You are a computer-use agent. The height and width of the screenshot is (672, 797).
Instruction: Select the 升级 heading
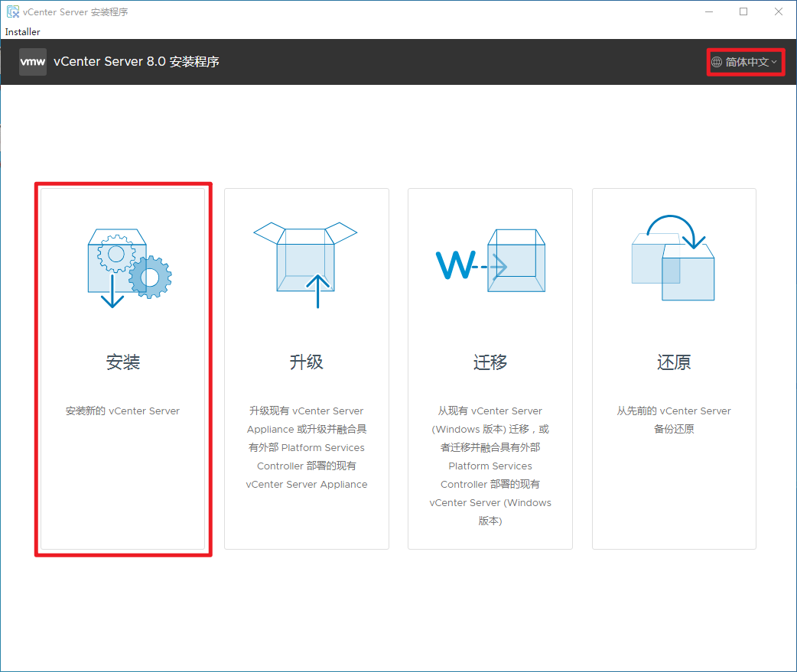[307, 362]
